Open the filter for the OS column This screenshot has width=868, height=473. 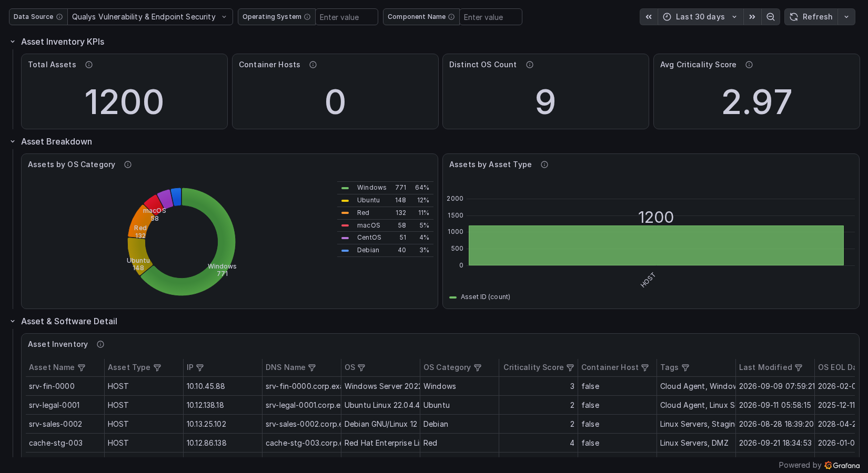pyautogui.click(x=361, y=368)
